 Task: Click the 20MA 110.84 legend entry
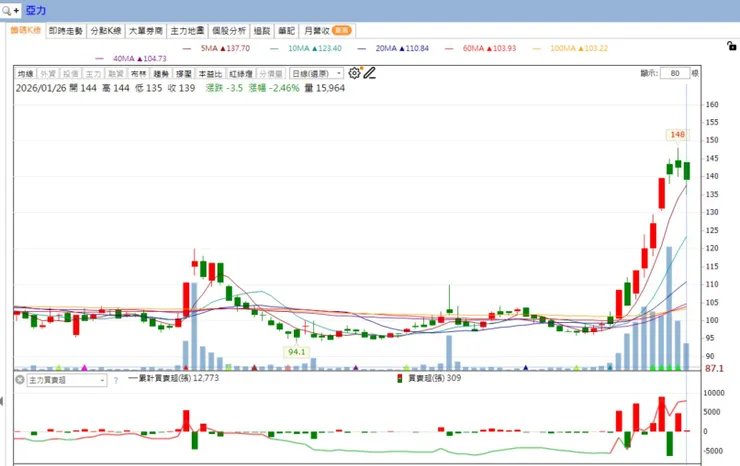(393, 48)
